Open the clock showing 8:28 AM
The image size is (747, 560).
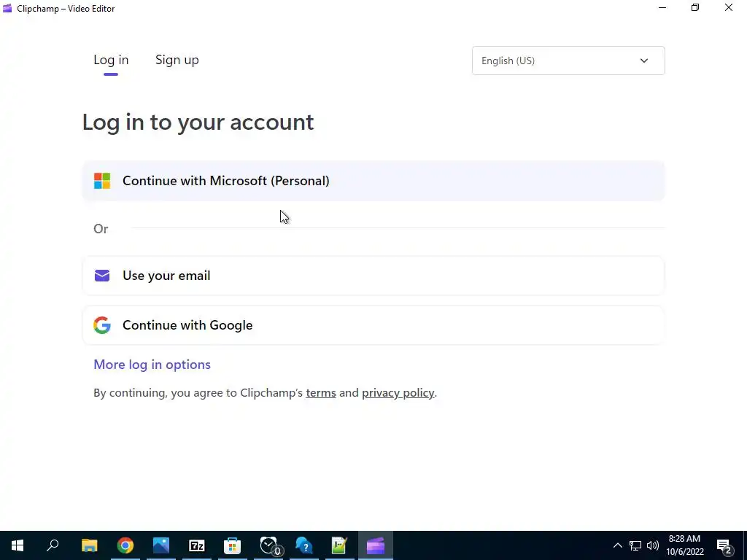pos(684,545)
